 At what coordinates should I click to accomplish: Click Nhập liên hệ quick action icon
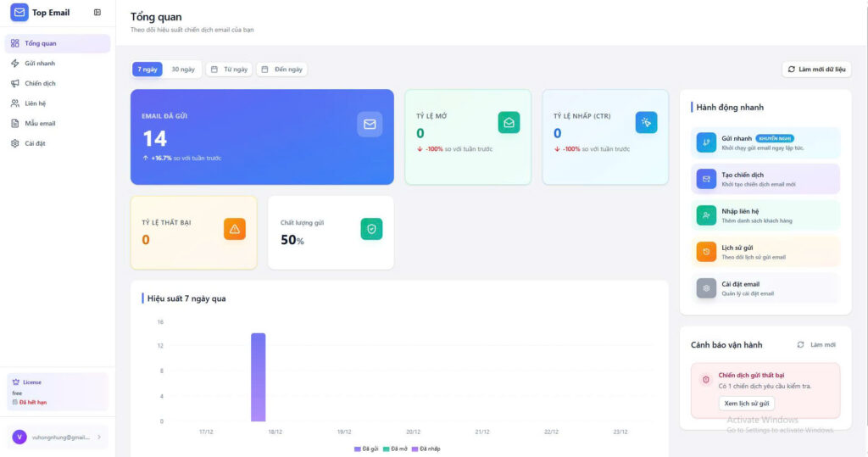tap(706, 215)
